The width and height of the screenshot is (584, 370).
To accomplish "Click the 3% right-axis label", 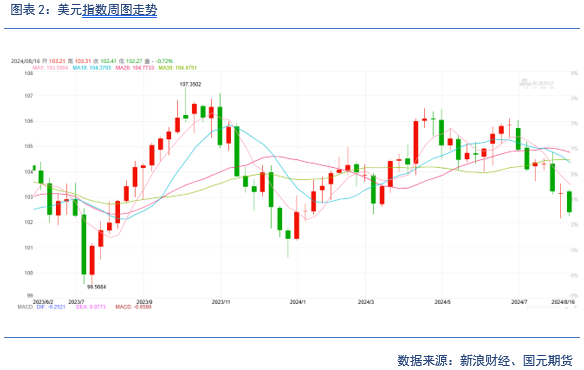I will click(575, 98).
